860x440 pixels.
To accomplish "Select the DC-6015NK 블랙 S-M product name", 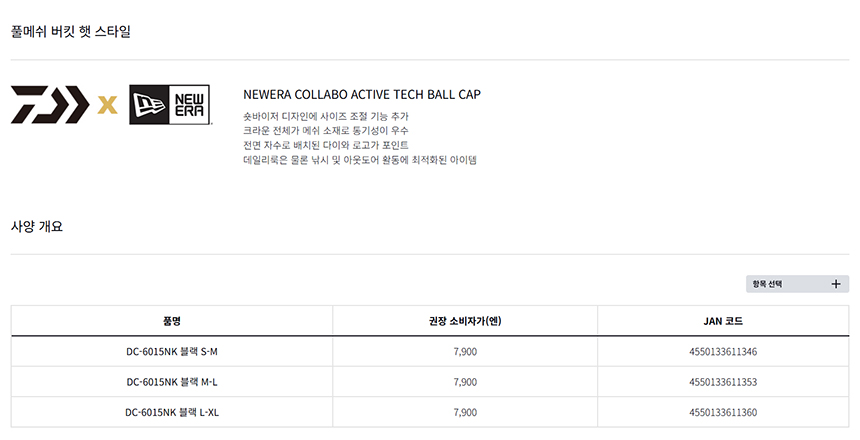I will (x=172, y=352).
